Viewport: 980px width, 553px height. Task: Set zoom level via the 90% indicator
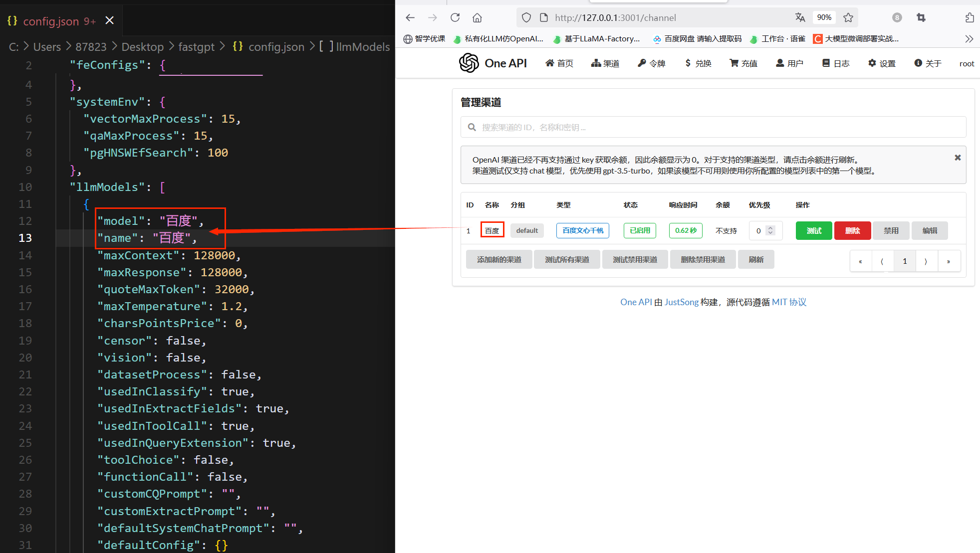(x=824, y=17)
